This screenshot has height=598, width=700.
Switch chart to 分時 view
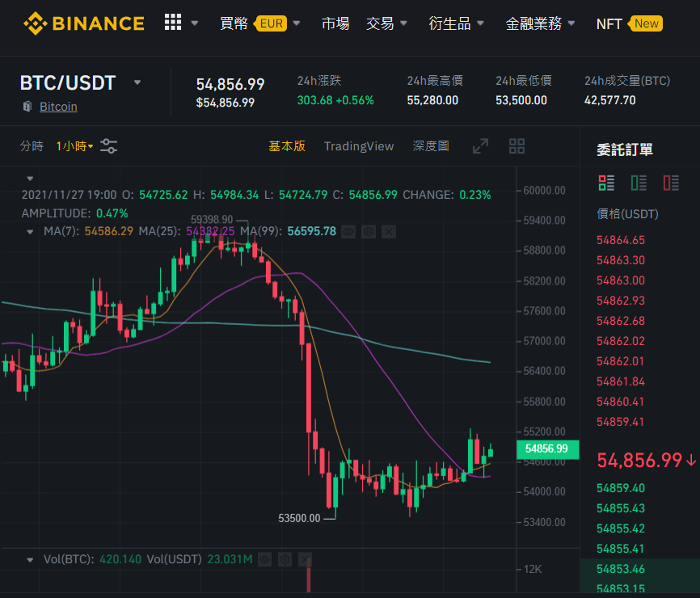[32, 146]
